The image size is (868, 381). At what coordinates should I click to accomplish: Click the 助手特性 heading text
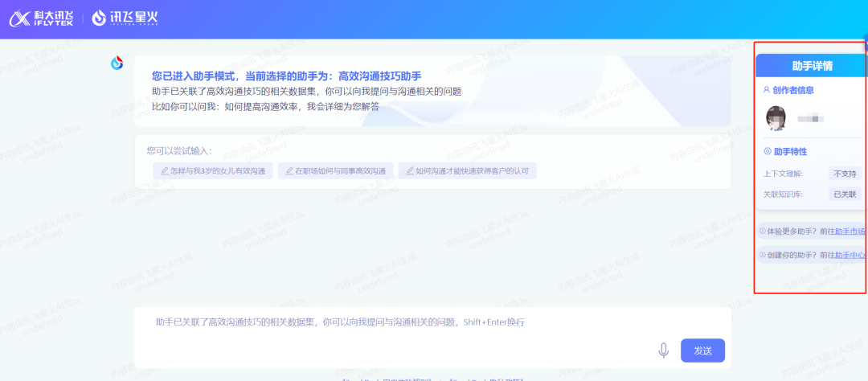tap(790, 151)
